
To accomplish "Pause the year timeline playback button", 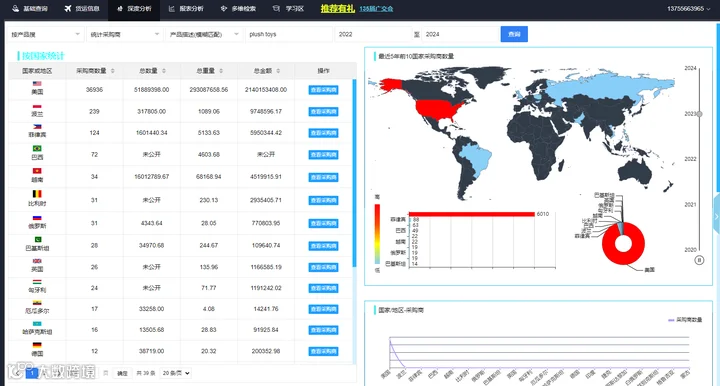I will click(699, 260).
